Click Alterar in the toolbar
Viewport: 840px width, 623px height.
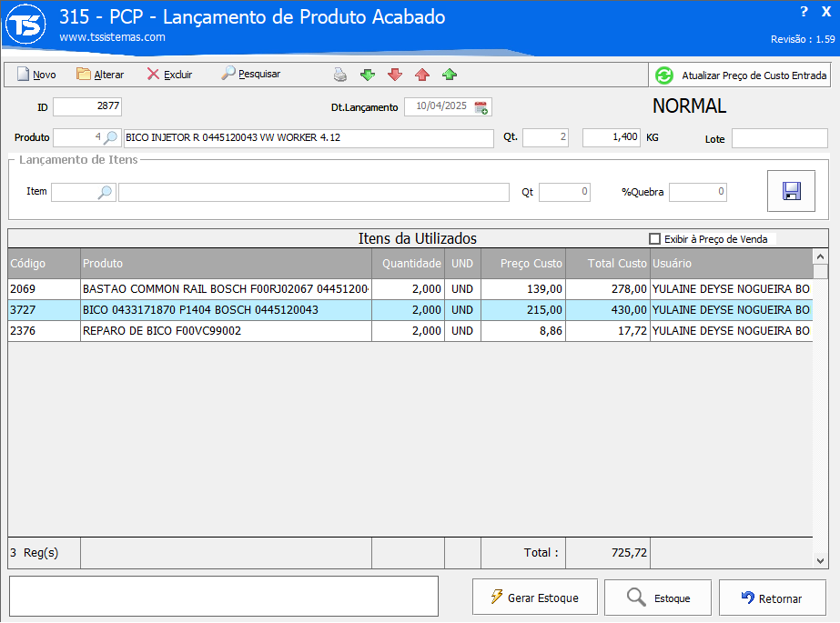100,75
